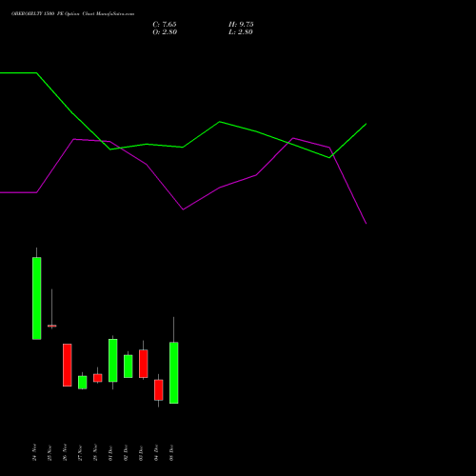Select the red candle for 03 Dec

coord(144,364)
